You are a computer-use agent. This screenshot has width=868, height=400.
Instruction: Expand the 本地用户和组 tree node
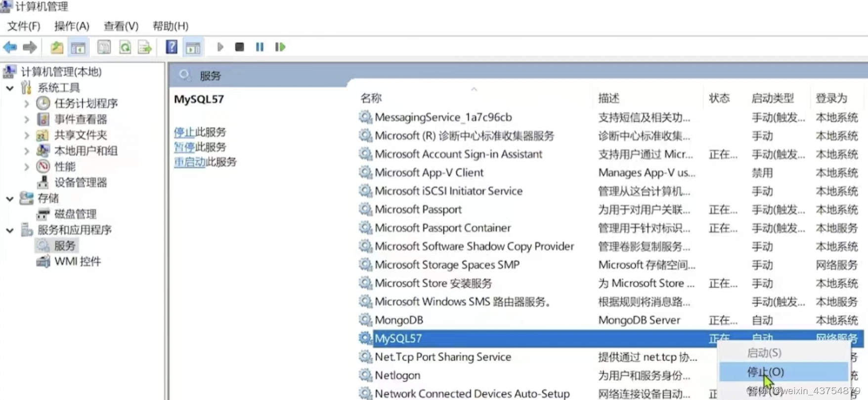pos(27,151)
